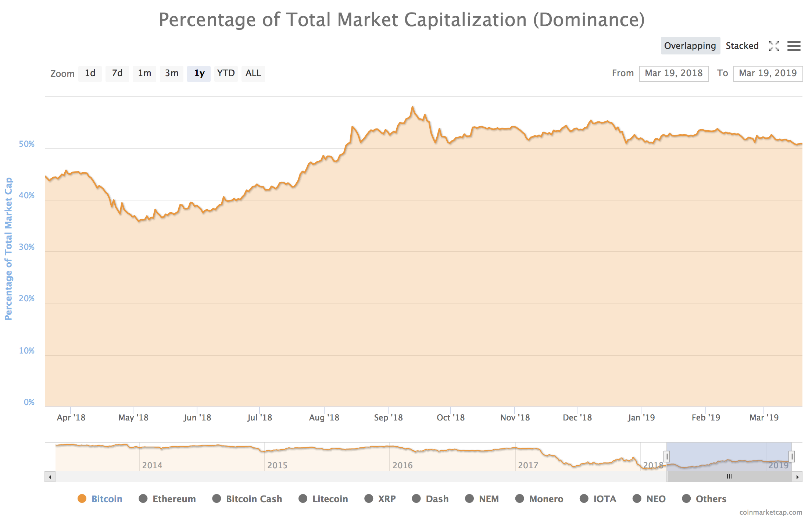Screen dimensions: 812x529
Task: Toggle Ethereum series in legend
Action: (167, 499)
